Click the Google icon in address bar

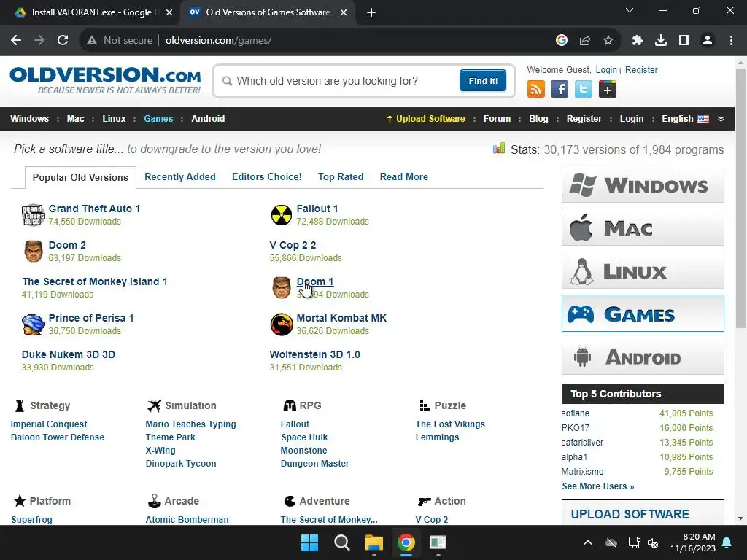[x=562, y=41]
